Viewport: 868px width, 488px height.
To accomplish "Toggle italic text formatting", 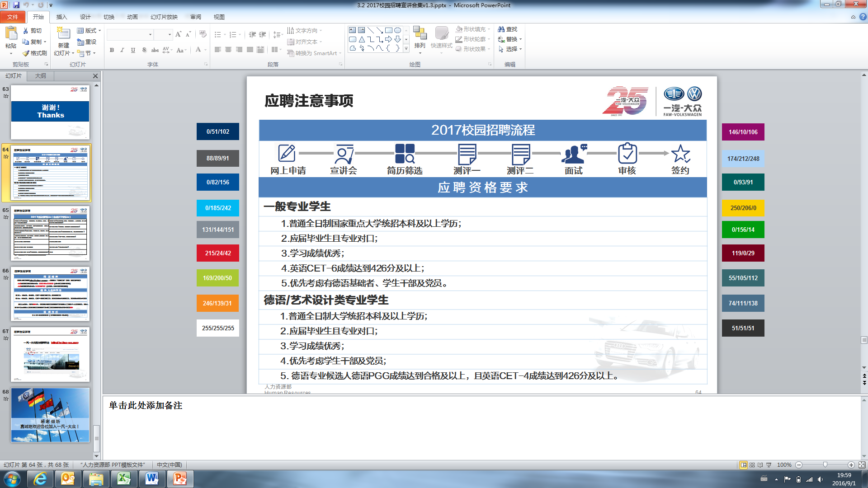I will (x=122, y=50).
